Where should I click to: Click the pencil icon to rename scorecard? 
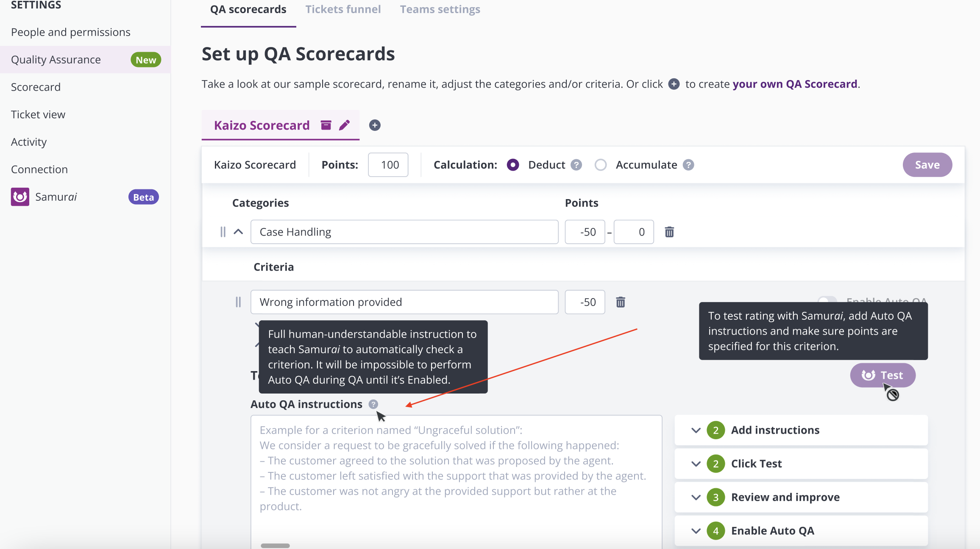coord(345,125)
